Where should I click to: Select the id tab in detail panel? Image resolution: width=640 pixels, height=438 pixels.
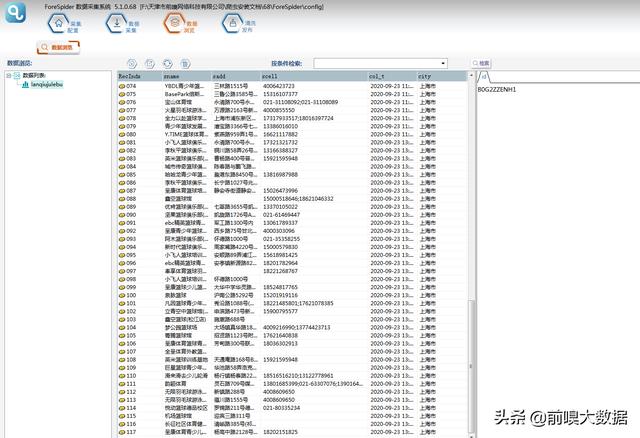pos(483,77)
